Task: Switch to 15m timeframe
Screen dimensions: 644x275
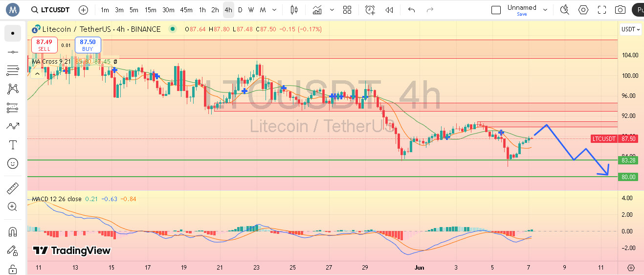Action: (151, 10)
